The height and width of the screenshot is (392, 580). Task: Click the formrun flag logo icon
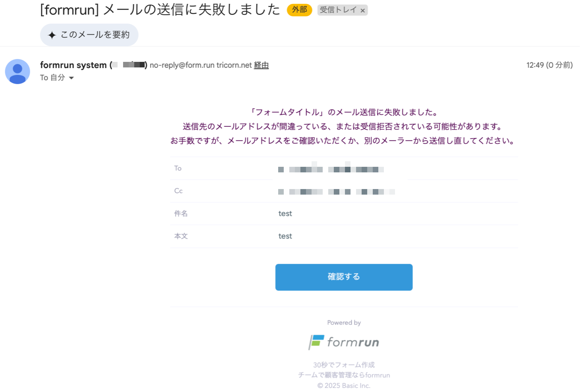[x=316, y=342]
